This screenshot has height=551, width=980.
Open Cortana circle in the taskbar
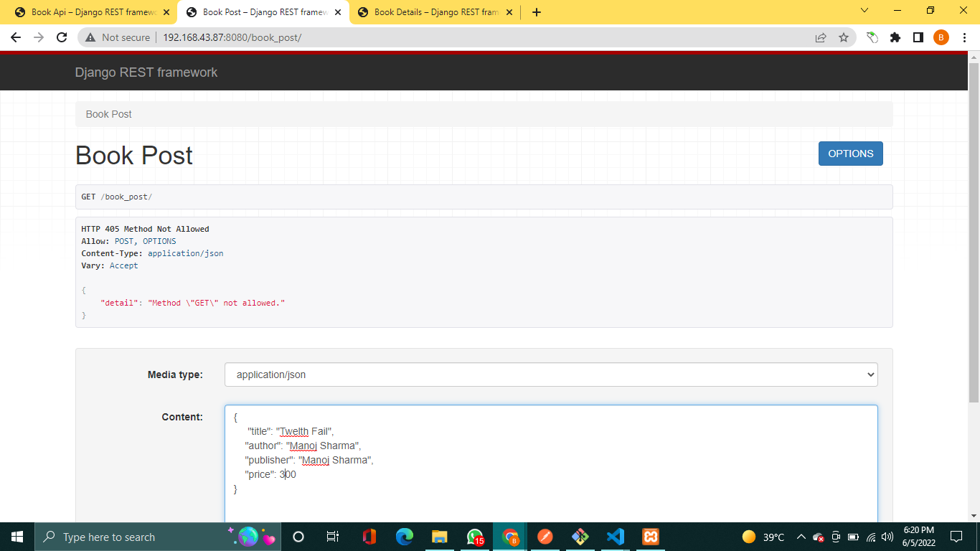298,537
